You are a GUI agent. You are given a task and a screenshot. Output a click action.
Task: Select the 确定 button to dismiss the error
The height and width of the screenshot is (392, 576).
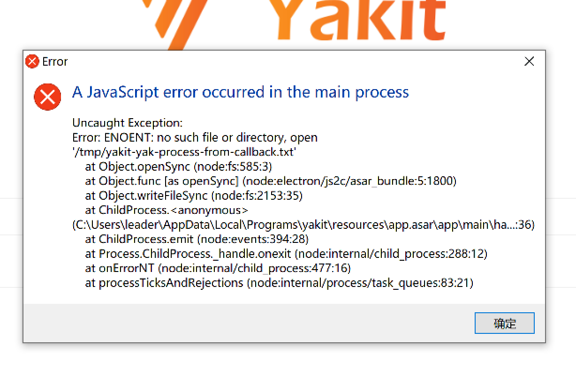pos(505,323)
